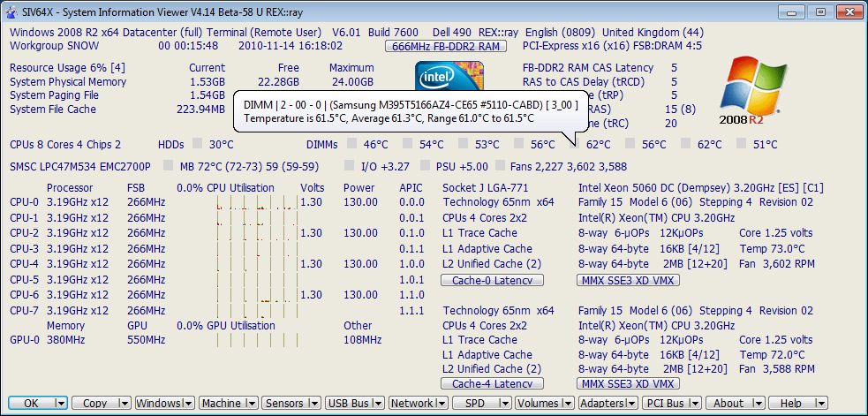Click the 'CPU-3' row label
The width and height of the screenshot is (868, 416).
(x=25, y=249)
